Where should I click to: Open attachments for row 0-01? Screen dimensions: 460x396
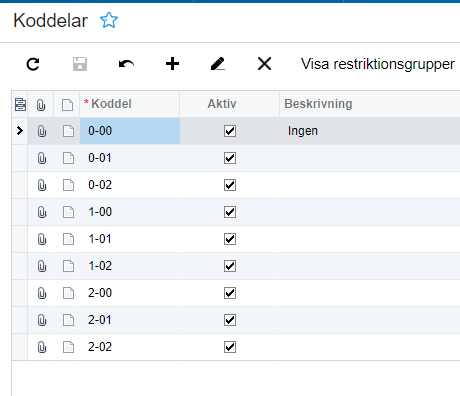pyautogui.click(x=42, y=158)
